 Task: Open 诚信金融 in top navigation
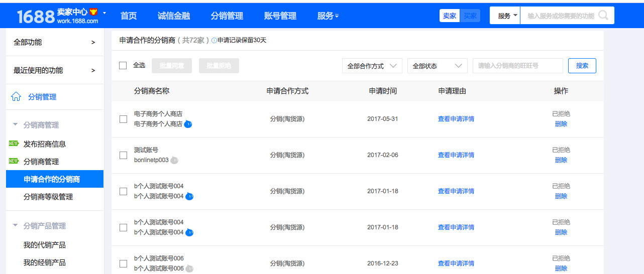pyautogui.click(x=174, y=16)
